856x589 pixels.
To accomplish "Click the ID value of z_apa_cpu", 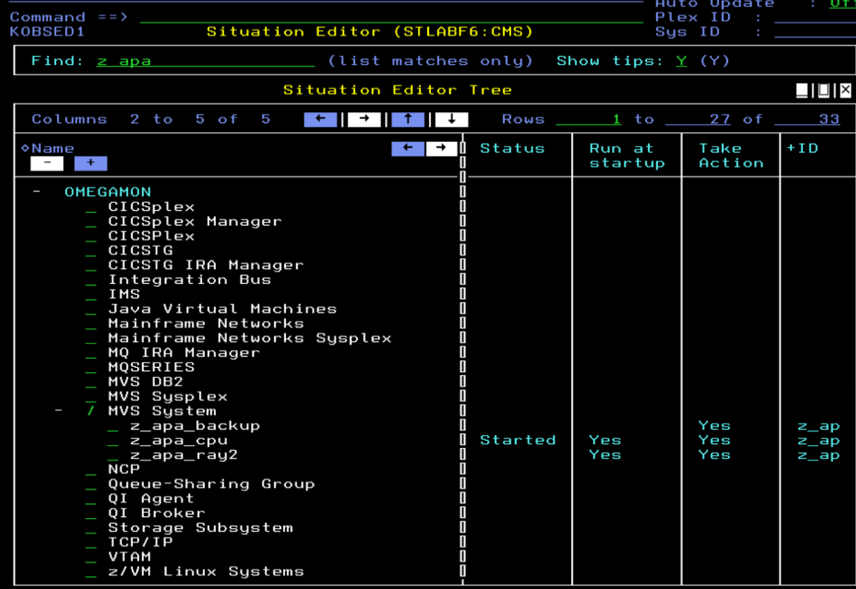I will pyautogui.click(x=818, y=441).
